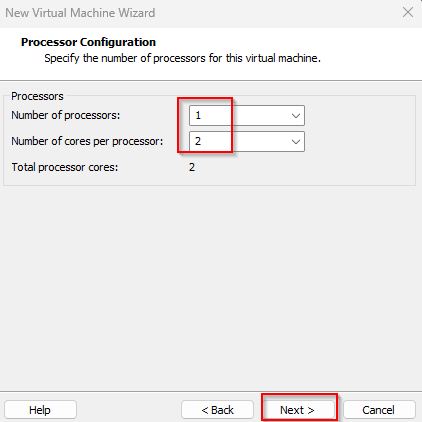Click the New Virtual Machine Wizard title text
The image size is (422, 422).
(x=80, y=13)
